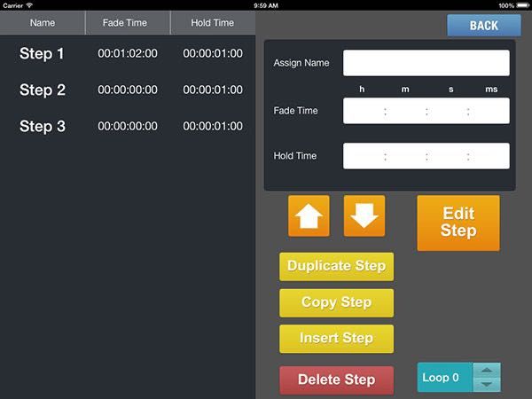The image size is (532, 399).
Task: Focus the Assign Name input field
Action: click(x=426, y=63)
